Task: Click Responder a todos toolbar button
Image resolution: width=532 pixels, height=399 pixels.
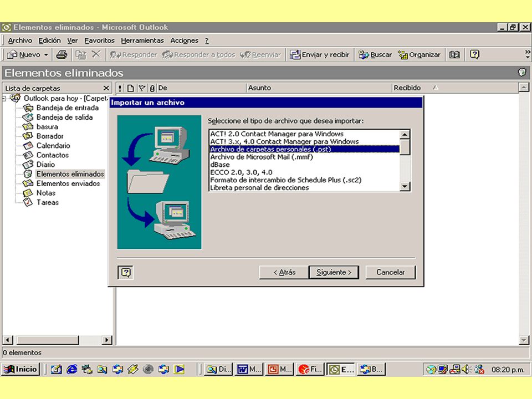Action: click(198, 55)
